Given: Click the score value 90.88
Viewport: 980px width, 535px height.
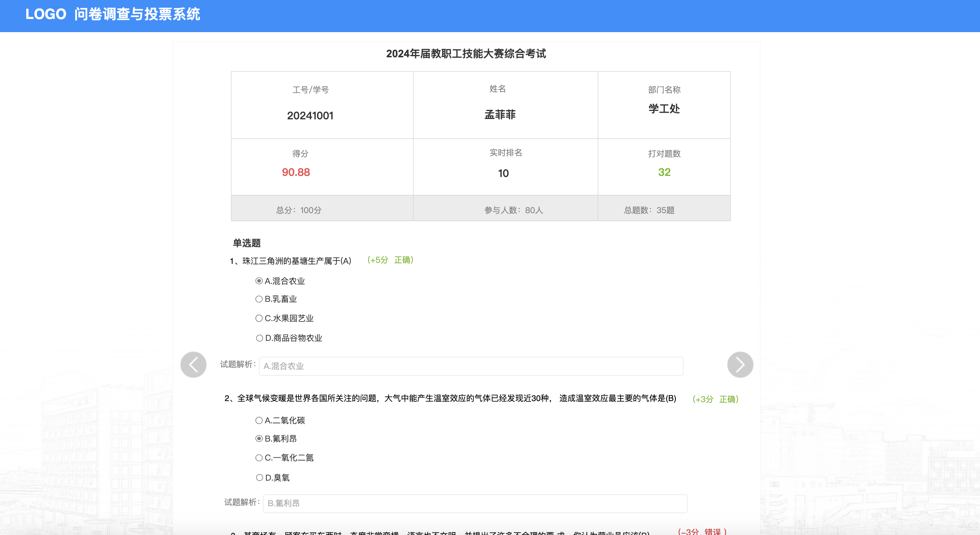Looking at the screenshot, I should (296, 172).
